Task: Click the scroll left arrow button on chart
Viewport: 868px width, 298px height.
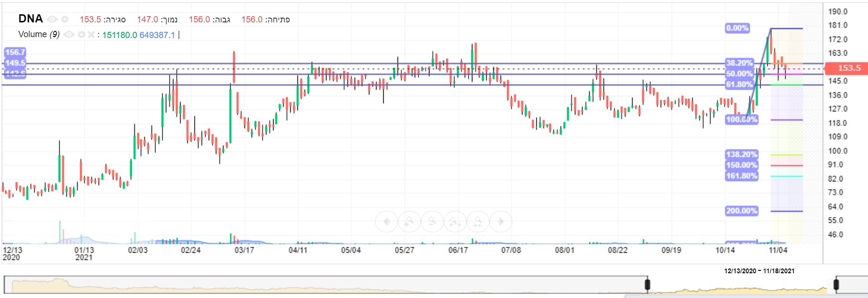Action: click(387, 221)
